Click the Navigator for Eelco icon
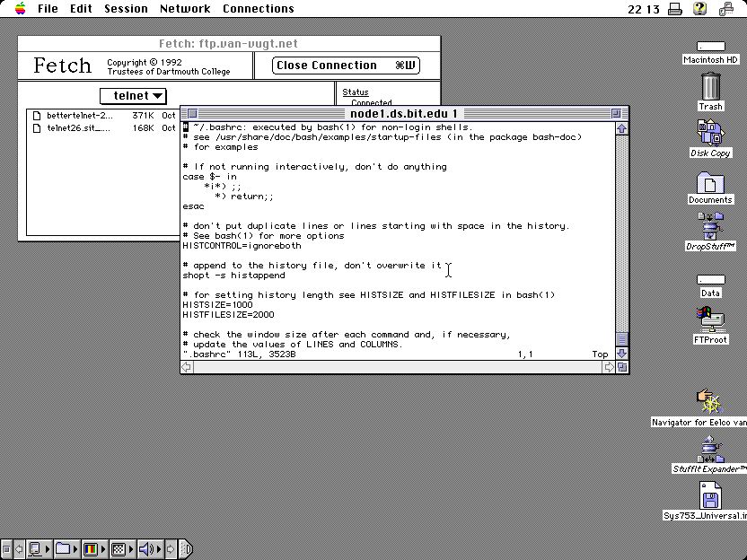The width and height of the screenshot is (747, 560). click(x=708, y=401)
